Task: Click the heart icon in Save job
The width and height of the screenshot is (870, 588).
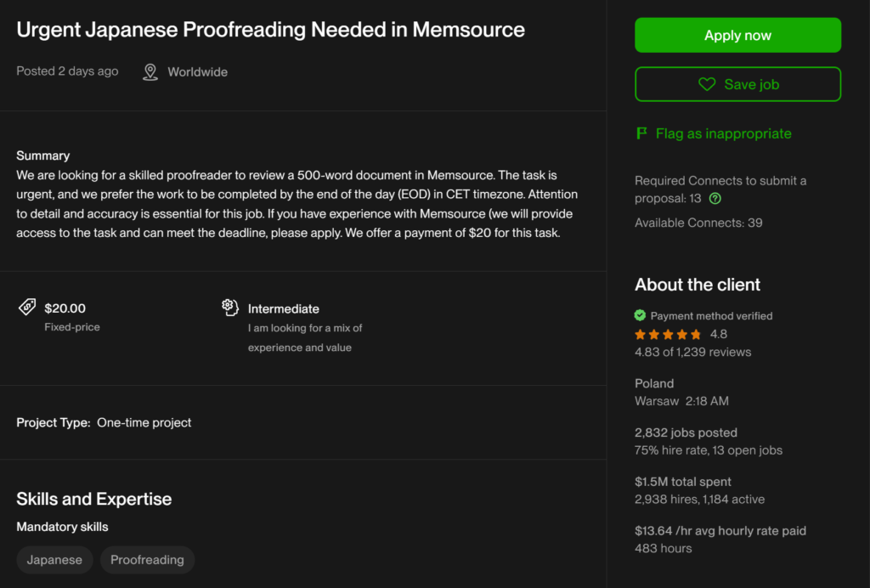Action: tap(707, 84)
